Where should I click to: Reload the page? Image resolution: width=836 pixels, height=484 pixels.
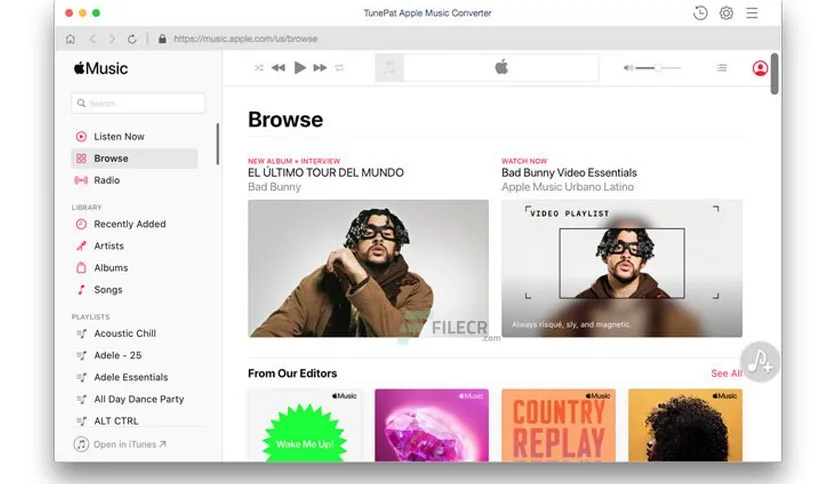point(132,39)
